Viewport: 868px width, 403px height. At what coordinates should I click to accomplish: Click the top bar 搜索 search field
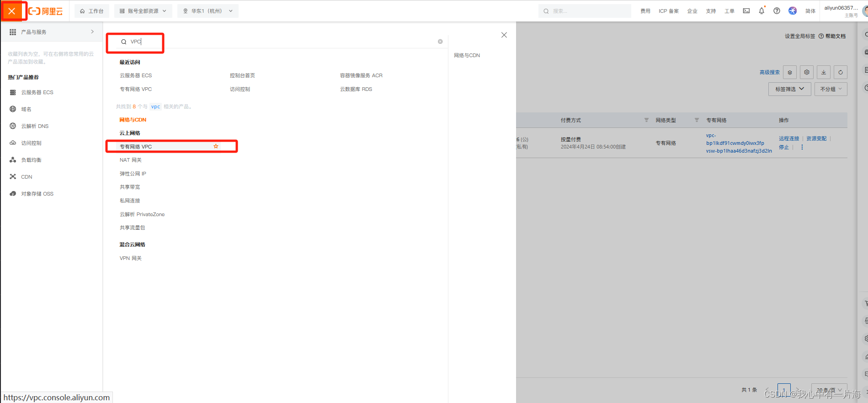[x=585, y=11]
